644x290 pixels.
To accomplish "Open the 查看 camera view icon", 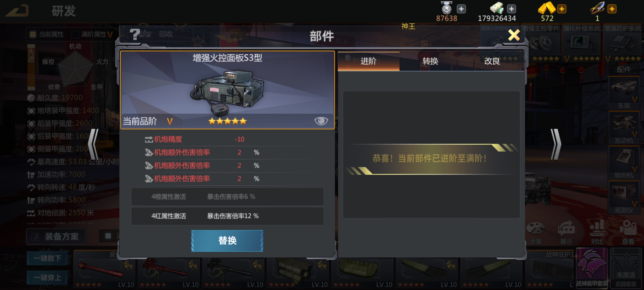I will click(628, 233).
